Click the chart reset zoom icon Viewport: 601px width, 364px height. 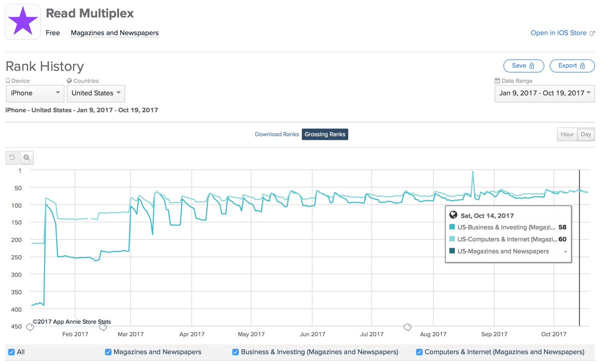tap(12, 158)
